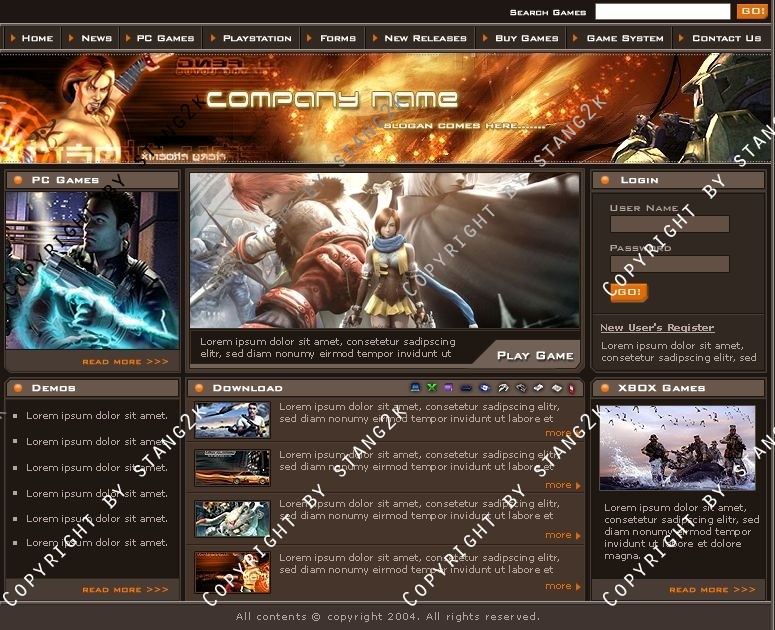Go to New Releases page
Viewport: 775px width, 630px height.
click(425, 38)
